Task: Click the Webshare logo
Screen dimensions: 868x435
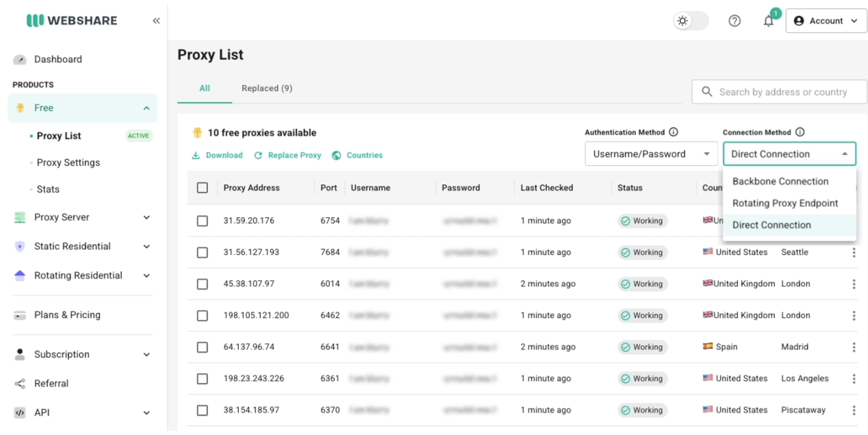Action: (72, 21)
